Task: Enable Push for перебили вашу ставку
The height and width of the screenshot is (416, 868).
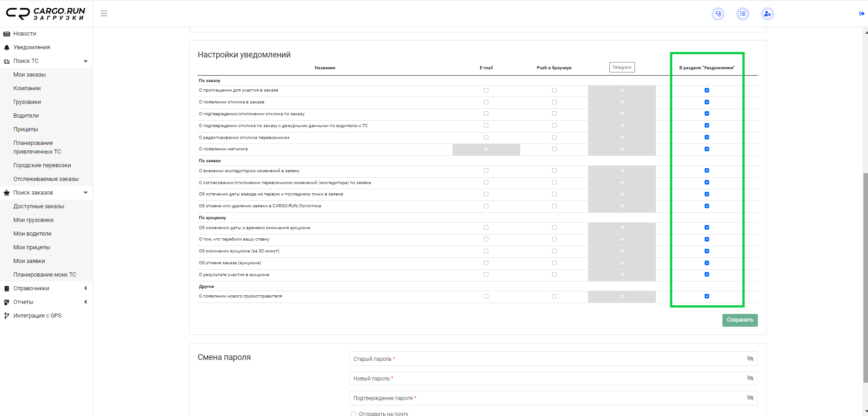Action: pyautogui.click(x=554, y=239)
